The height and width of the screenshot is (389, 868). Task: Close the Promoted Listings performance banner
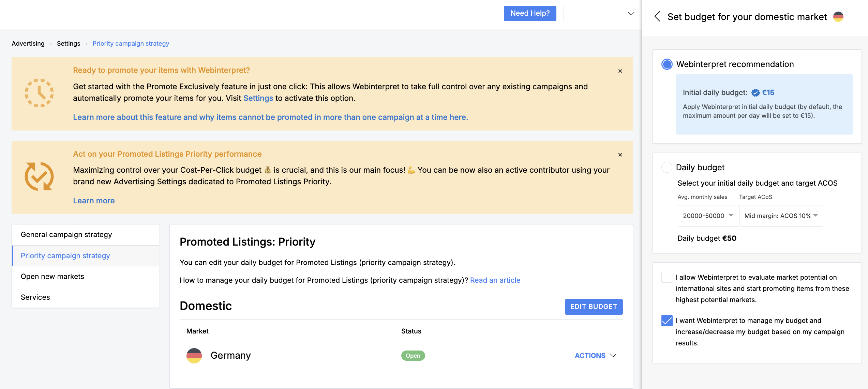620,155
